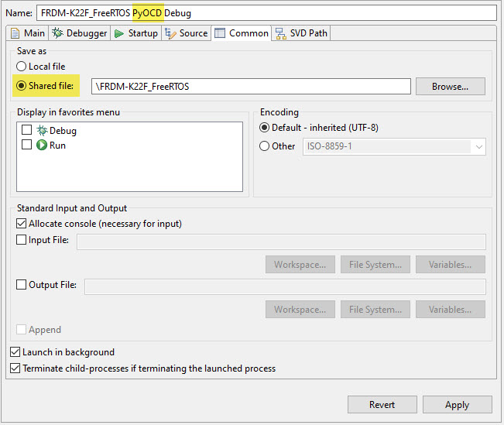Click the Shared file path field
This screenshot has width=504, height=425.
251,87
